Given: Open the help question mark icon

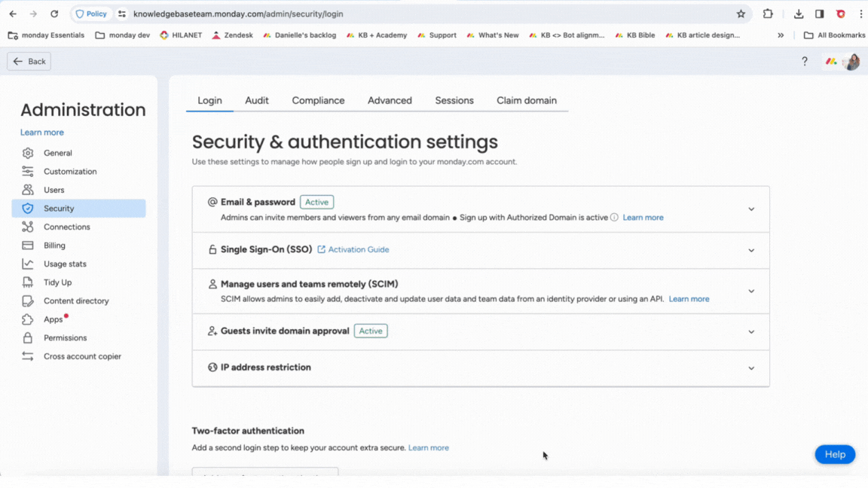Looking at the screenshot, I should tap(805, 62).
